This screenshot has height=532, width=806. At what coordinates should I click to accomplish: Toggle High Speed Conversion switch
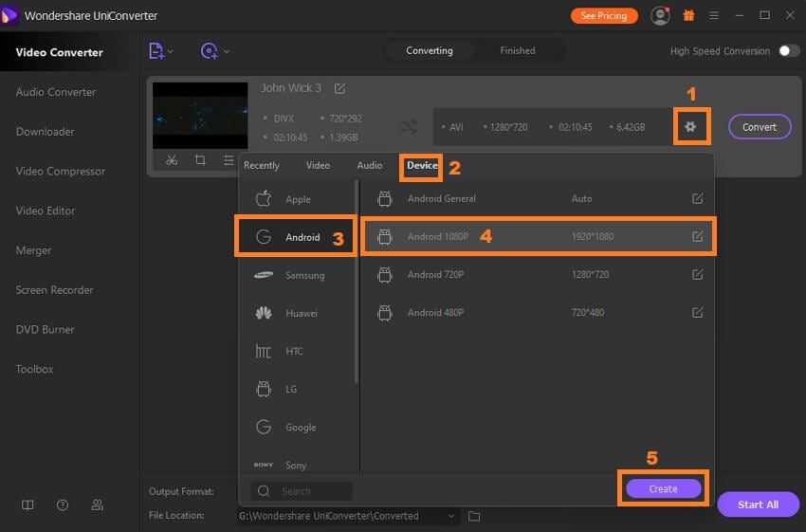pos(789,50)
